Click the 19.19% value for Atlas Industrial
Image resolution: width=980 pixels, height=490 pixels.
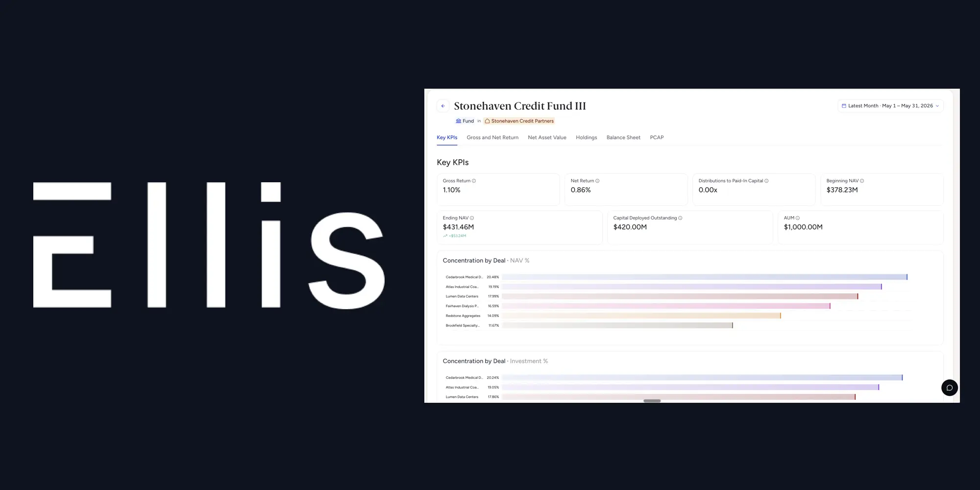[x=493, y=287]
